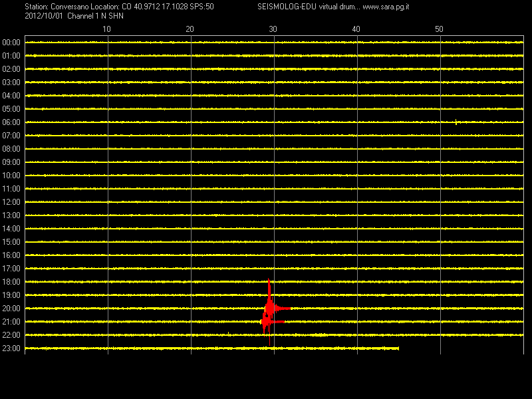Click the minute '50' axis label
Viewport: 532px width, 399px height.
pyautogui.click(x=439, y=29)
